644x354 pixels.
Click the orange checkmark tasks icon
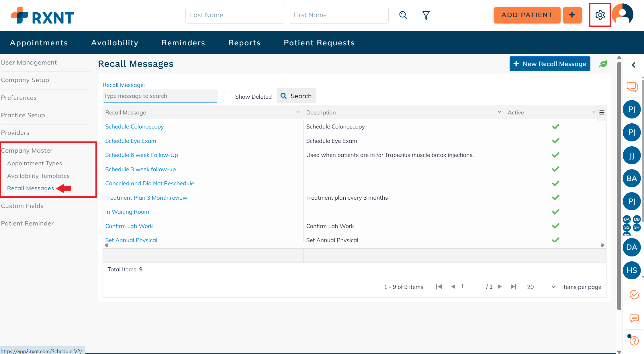click(x=634, y=295)
